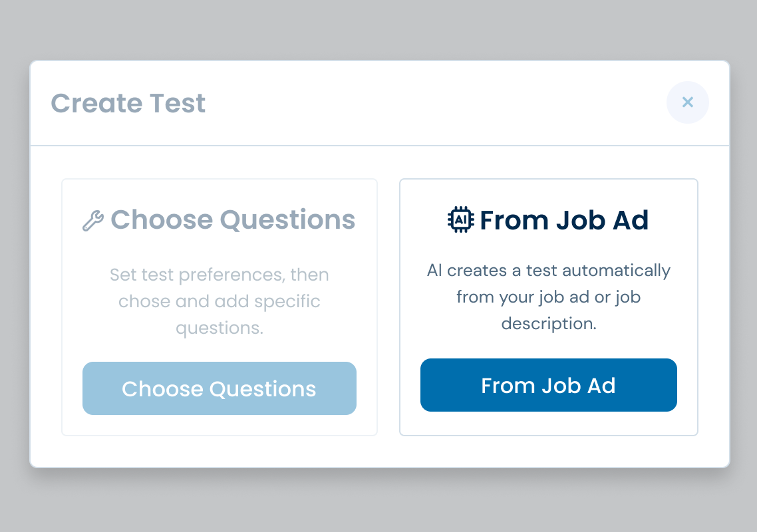
Task: Click the AI test description text
Action: [x=548, y=297]
